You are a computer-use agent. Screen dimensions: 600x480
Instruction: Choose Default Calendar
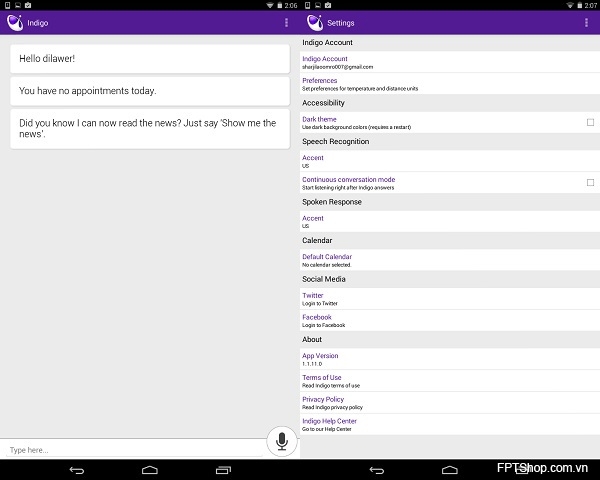point(450,260)
